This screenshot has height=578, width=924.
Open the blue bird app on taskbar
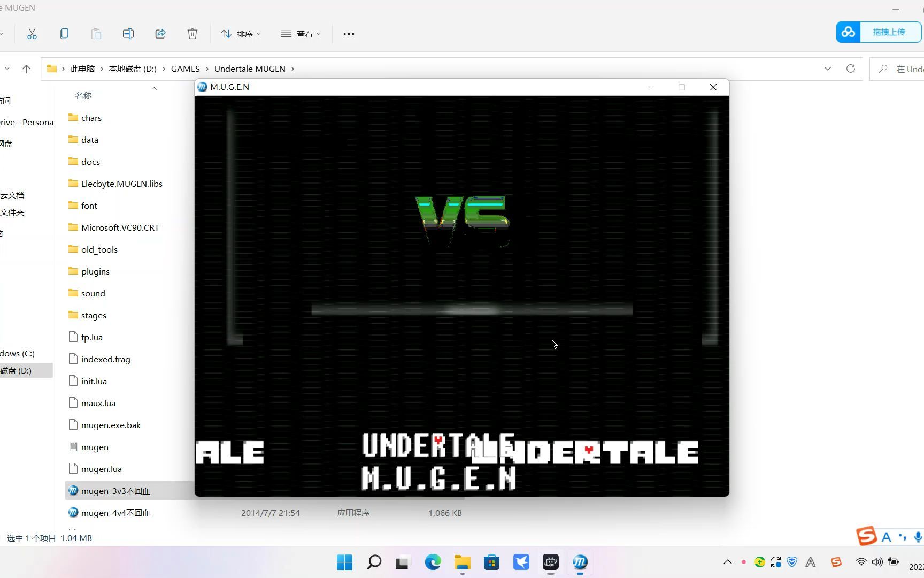(521, 562)
